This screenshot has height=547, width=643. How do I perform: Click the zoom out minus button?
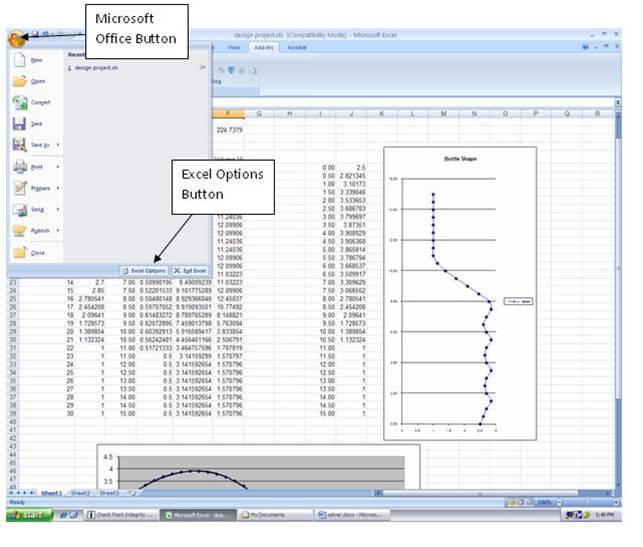[559, 502]
